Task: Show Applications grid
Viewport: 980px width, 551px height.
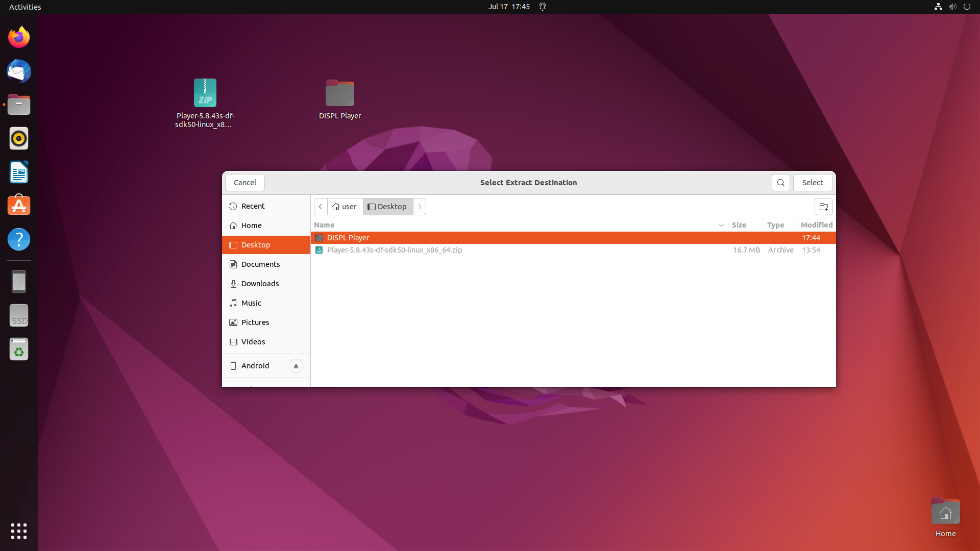Action: coord(19,531)
